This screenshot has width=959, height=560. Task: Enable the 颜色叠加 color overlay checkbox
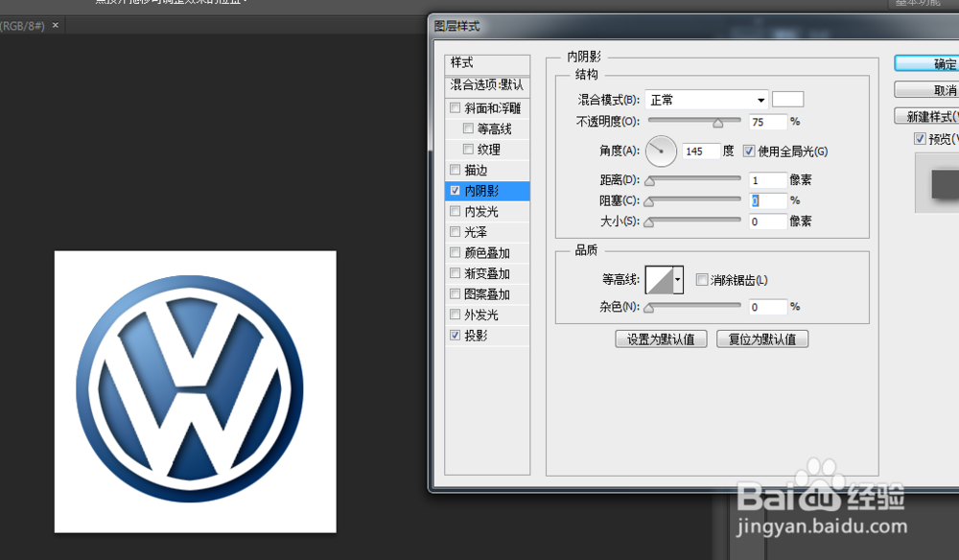click(x=455, y=252)
